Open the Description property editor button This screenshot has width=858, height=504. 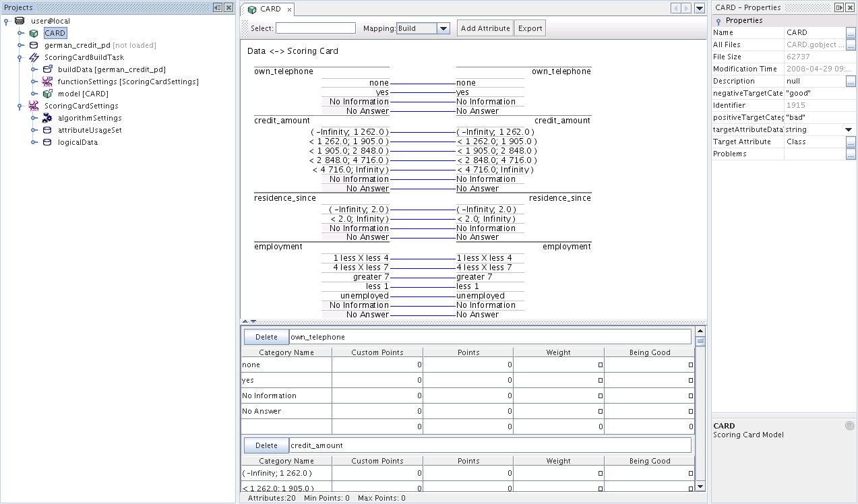(x=851, y=81)
